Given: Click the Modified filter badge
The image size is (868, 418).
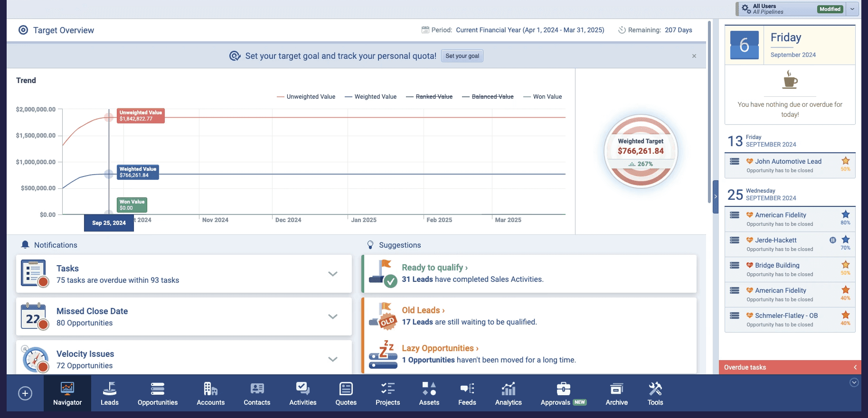Looking at the screenshot, I should (830, 9).
